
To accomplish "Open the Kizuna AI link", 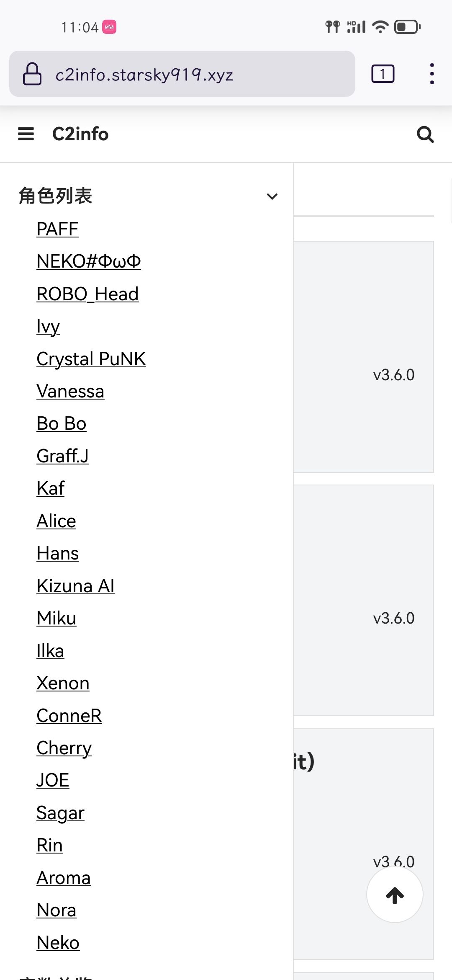I will (75, 586).
